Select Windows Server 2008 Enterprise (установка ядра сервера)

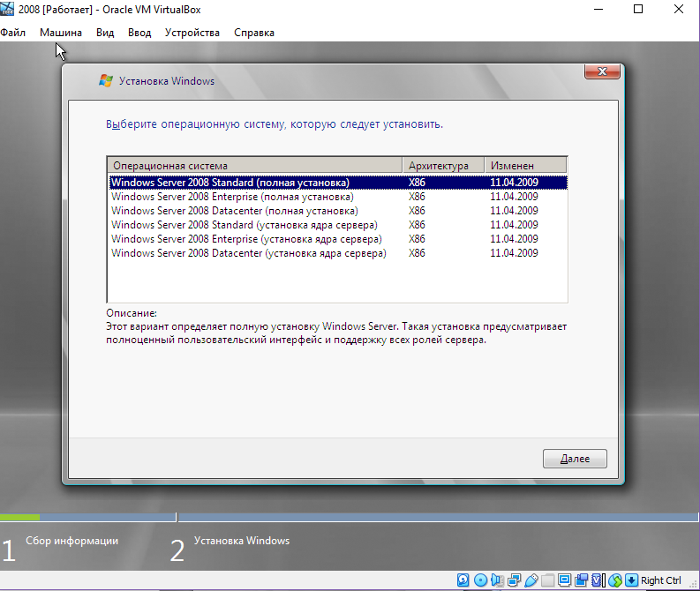[x=338, y=239]
